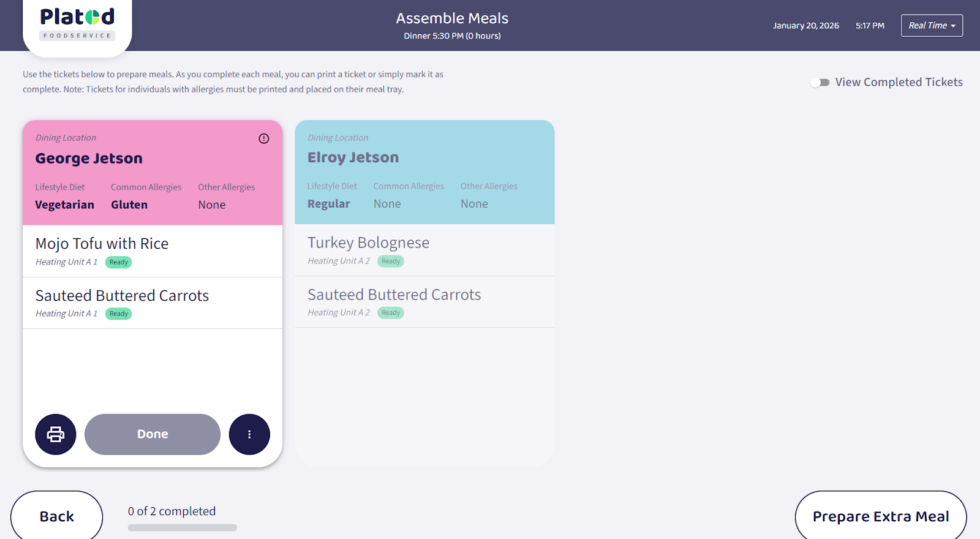Click Mojo Tofu with Rice item
Viewport: 980px width, 539px height.
[102, 244]
